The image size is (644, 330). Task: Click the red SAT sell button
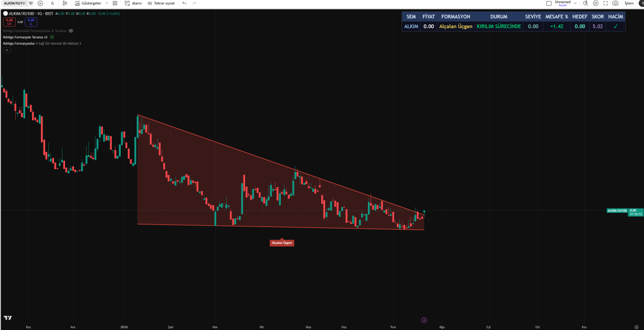point(9,22)
